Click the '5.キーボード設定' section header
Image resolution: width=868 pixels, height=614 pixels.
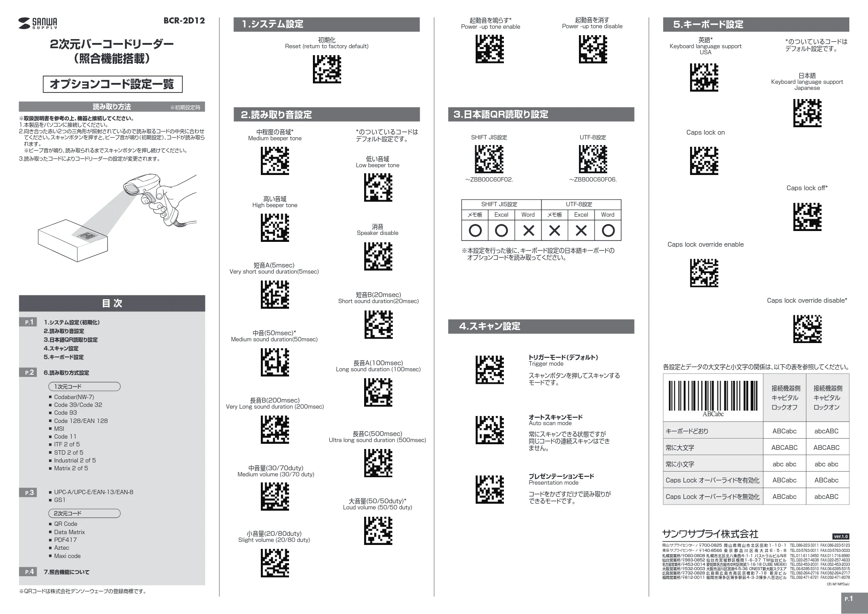click(756, 24)
